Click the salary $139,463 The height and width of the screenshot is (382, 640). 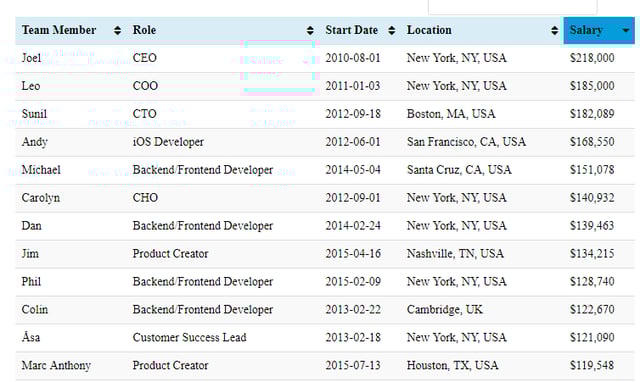pos(592,226)
